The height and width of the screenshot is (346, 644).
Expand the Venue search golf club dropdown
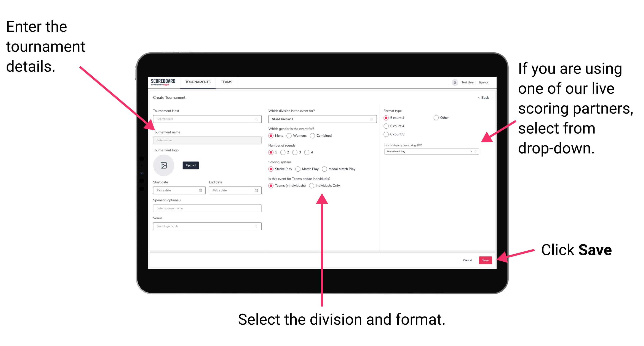(x=256, y=226)
